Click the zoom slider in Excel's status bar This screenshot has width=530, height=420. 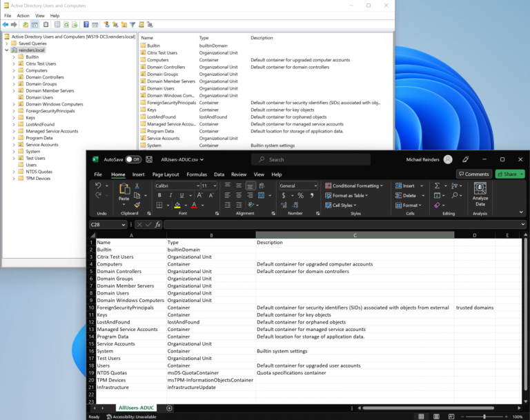tap(484, 417)
